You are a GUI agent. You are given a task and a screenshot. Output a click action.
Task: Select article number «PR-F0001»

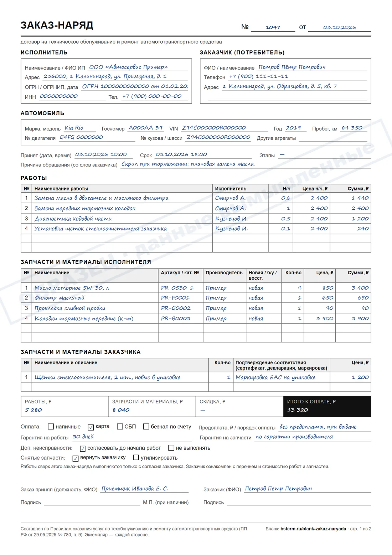point(175,298)
